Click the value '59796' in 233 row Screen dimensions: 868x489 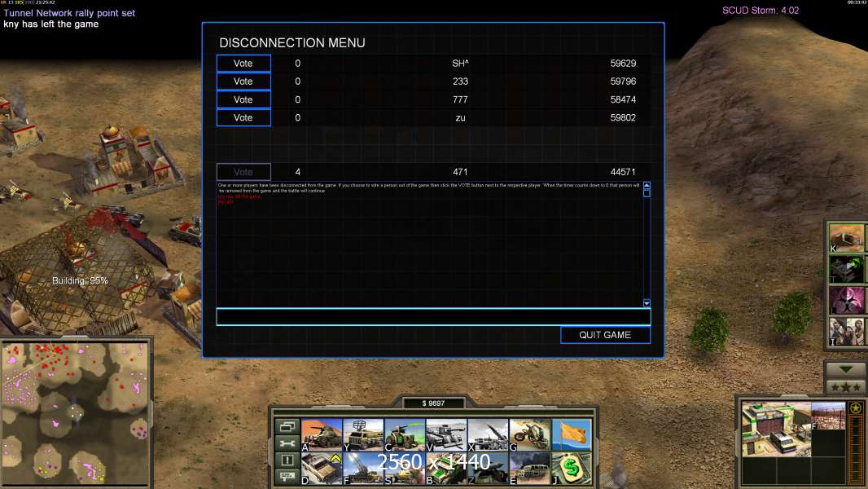[623, 81]
